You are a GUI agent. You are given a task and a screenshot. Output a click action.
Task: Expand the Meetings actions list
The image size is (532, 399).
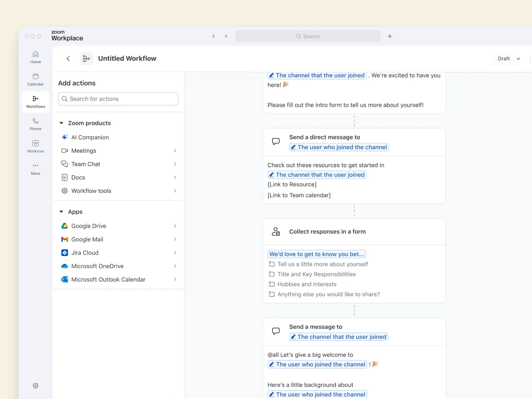click(x=175, y=151)
